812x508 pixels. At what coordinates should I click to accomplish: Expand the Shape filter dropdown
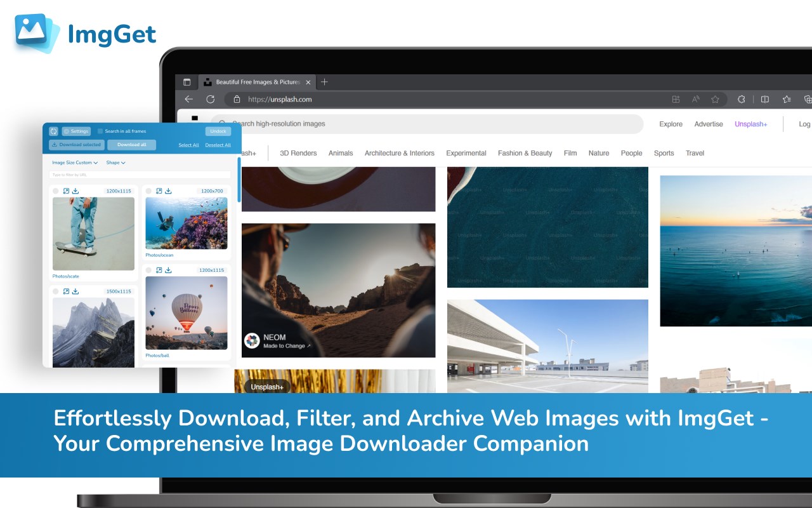click(x=115, y=163)
